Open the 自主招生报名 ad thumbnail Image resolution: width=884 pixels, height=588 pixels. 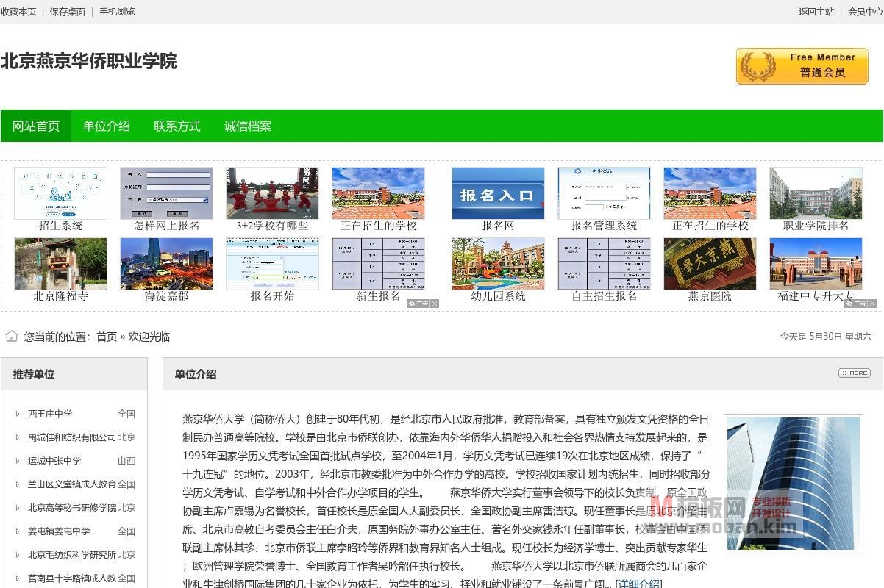(604, 264)
